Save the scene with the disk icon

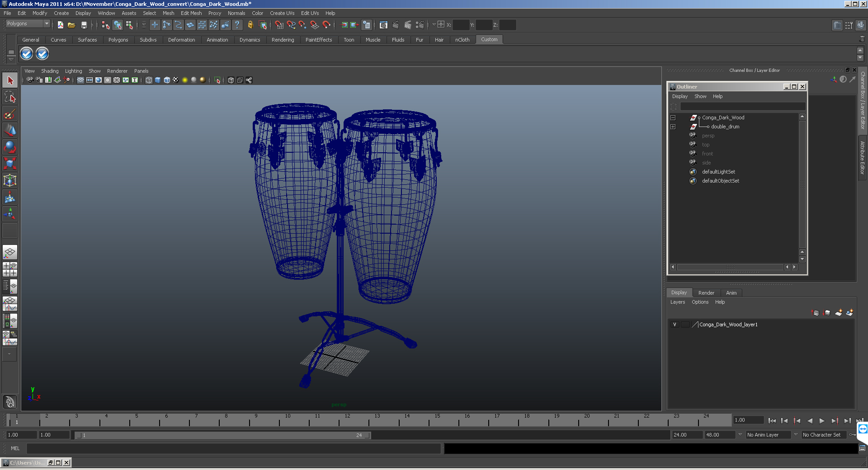[x=84, y=25]
